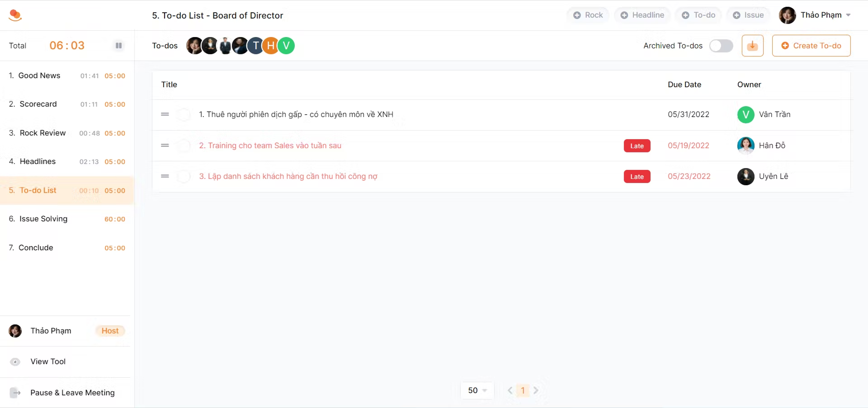Click the View Tool eye icon
868x408 pixels.
tap(15, 361)
